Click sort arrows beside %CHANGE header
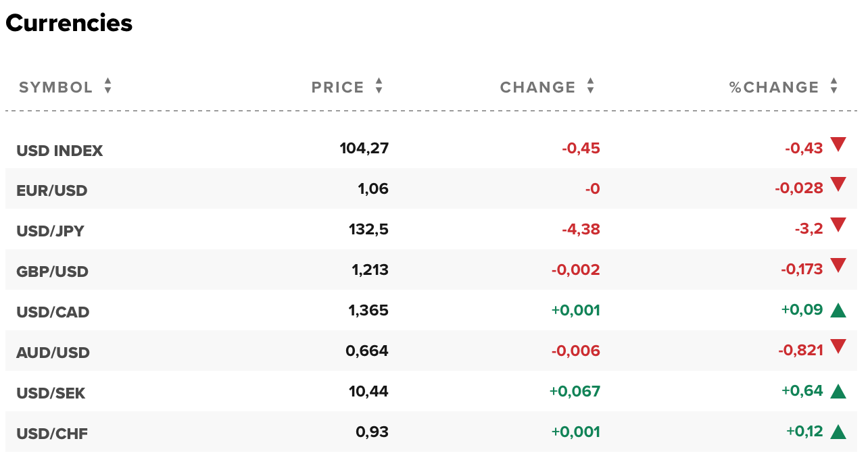868x462 pixels. (834, 86)
